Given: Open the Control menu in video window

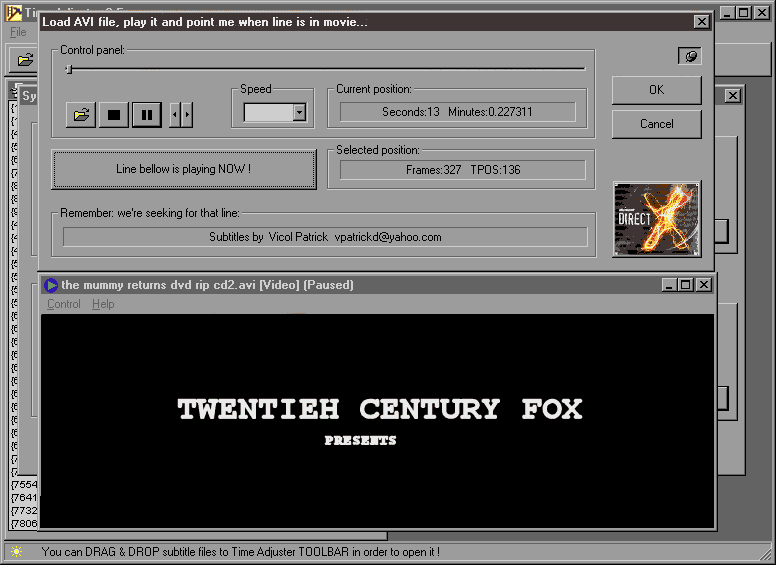Looking at the screenshot, I should [64, 304].
